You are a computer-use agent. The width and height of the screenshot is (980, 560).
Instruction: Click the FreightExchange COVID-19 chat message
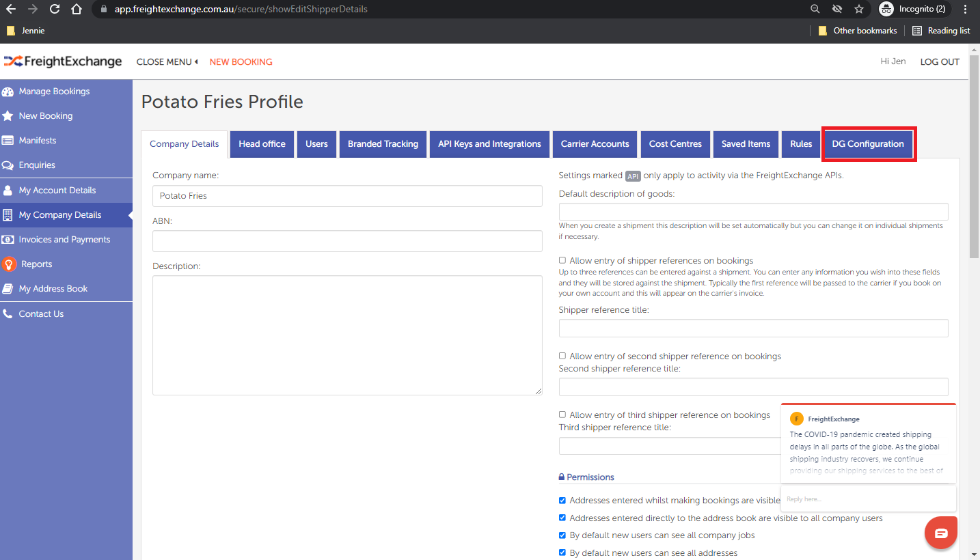[x=868, y=444]
